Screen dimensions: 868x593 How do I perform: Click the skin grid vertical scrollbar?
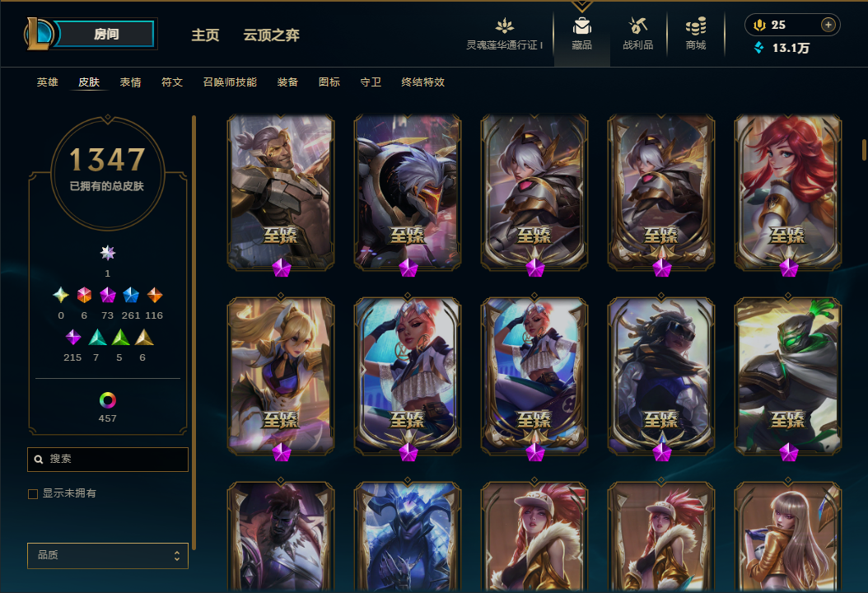[864, 150]
